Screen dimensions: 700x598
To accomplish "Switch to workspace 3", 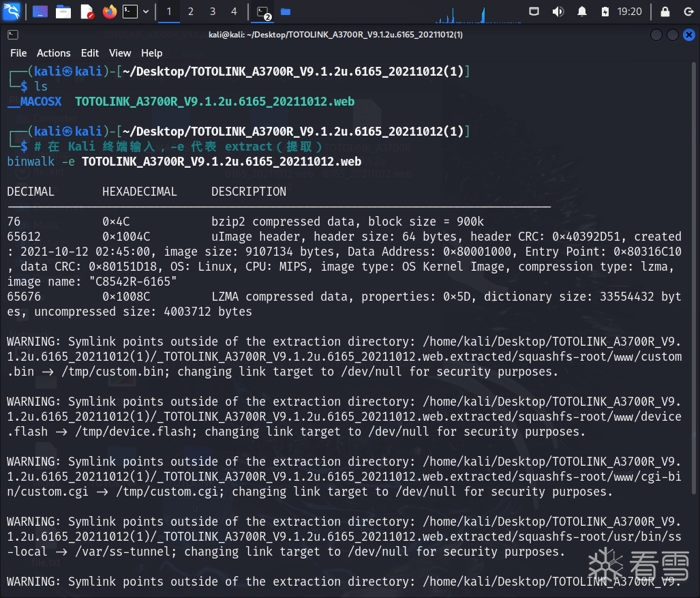I will (213, 12).
